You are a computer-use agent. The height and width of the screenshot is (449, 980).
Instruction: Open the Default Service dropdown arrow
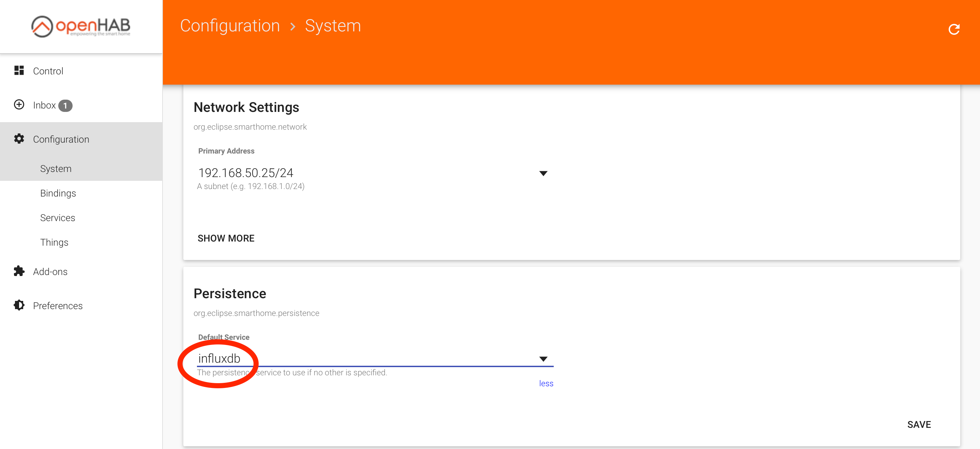point(543,359)
